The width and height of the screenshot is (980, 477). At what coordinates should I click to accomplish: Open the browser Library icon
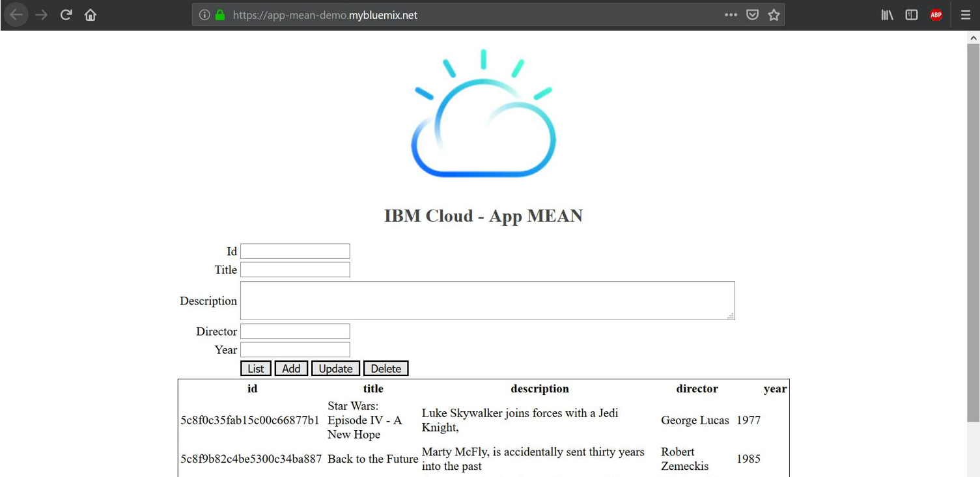[x=887, y=14]
